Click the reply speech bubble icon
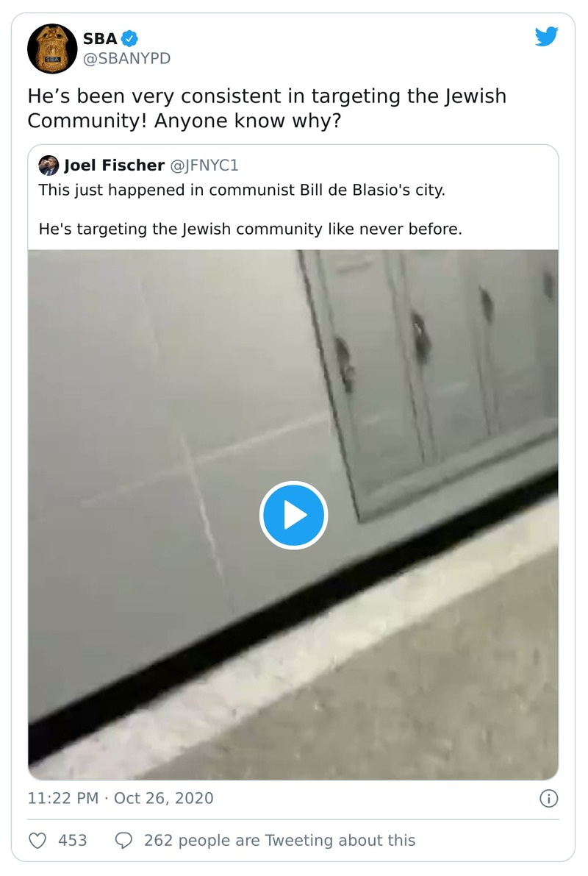Image resolution: width=588 pixels, height=876 pixels. click(x=123, y=841)
